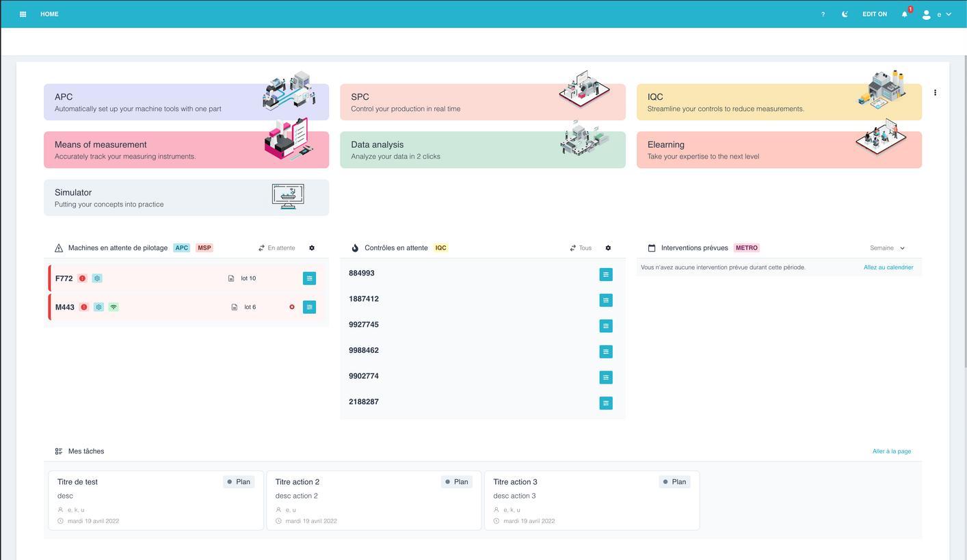
Task: Open settings gear for Contrôles en attente
Action: [x=608, y=248]
